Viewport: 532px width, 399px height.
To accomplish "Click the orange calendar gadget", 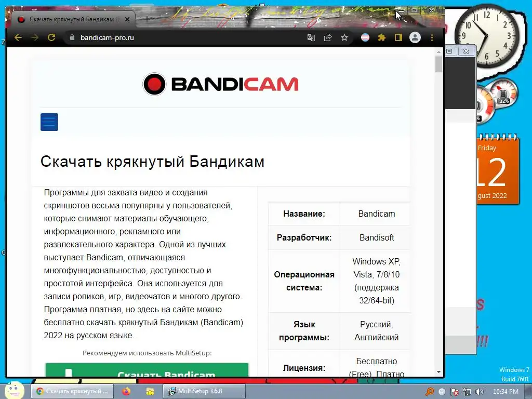I will [x=498, y=170].
